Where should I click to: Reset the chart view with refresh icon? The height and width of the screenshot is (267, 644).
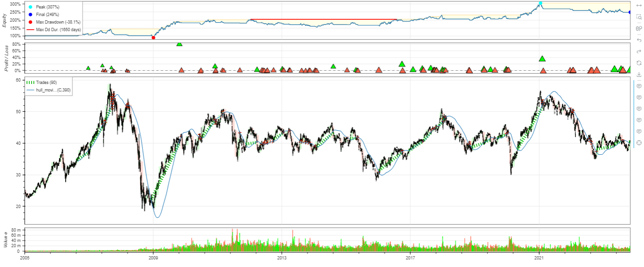click(639, 63)
